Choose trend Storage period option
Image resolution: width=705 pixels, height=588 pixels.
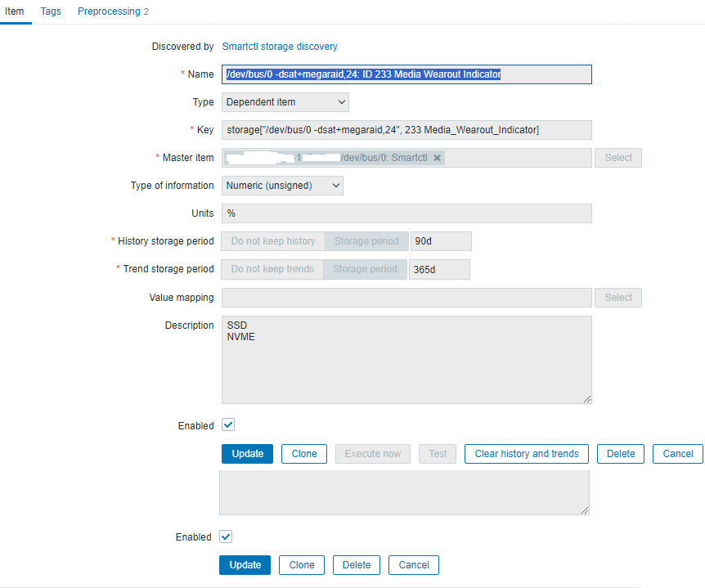pyautogui.click(x=365, y=269)
